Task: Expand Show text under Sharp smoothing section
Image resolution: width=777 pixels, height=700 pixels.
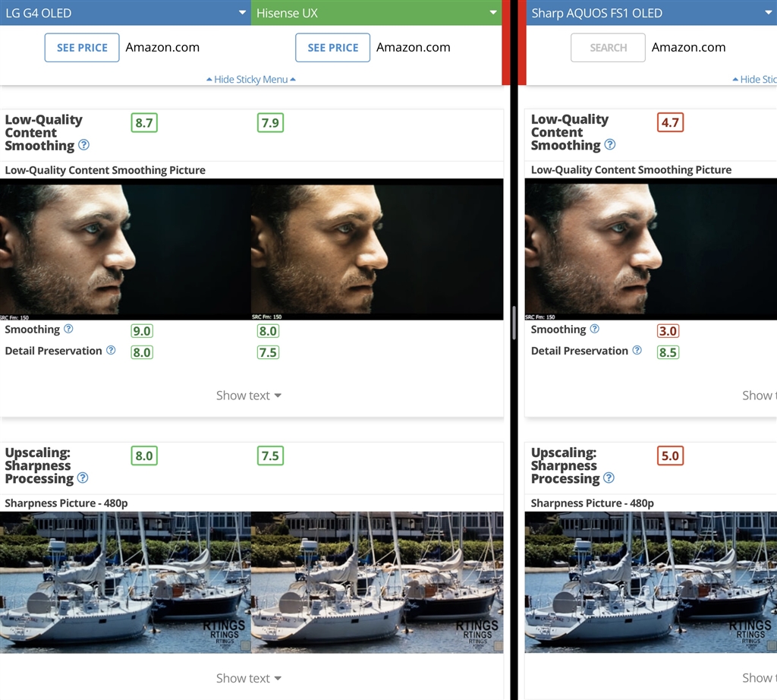Action: 759,396
